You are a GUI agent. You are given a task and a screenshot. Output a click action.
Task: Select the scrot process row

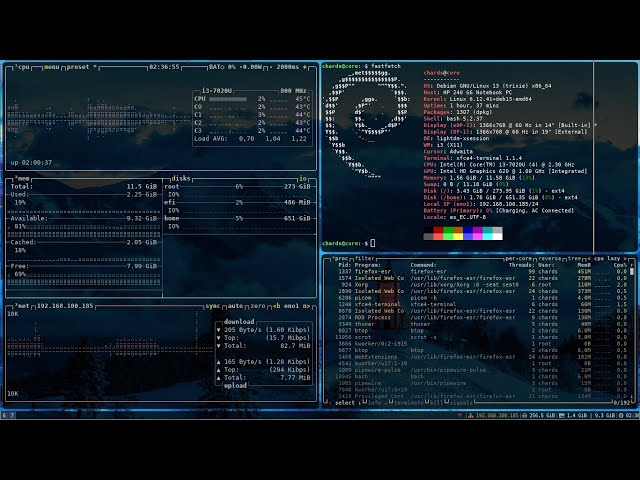click(482, 337)
